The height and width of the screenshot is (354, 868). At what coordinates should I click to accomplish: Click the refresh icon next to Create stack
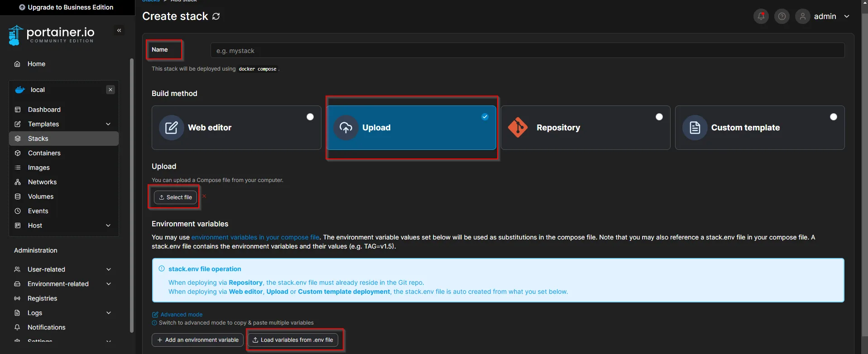tap(216, 16)
